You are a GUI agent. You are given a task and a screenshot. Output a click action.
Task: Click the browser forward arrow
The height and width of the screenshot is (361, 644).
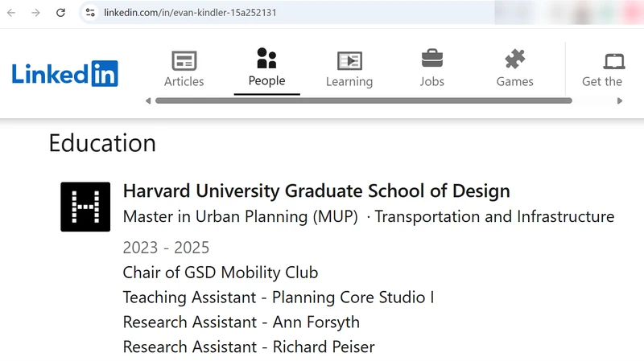pos(35,13)
